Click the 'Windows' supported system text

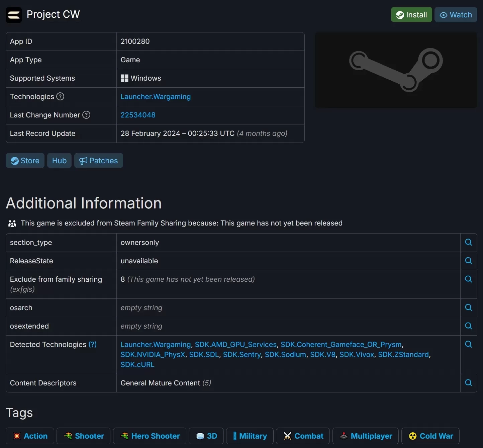click(x=146, y=78)
